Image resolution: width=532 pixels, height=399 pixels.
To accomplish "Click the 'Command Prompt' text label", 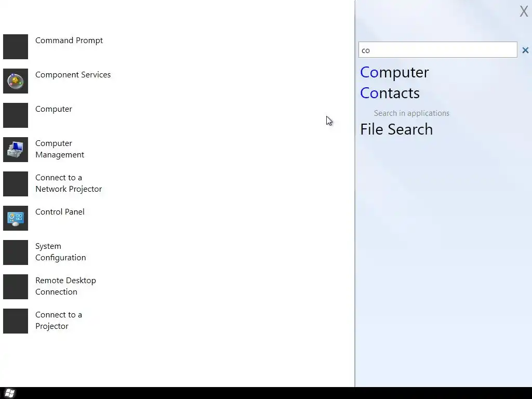I will click(69, 41).
